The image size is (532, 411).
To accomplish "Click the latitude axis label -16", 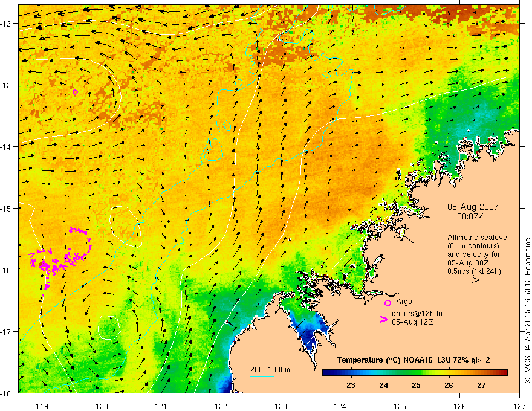I will coord(7,270).
